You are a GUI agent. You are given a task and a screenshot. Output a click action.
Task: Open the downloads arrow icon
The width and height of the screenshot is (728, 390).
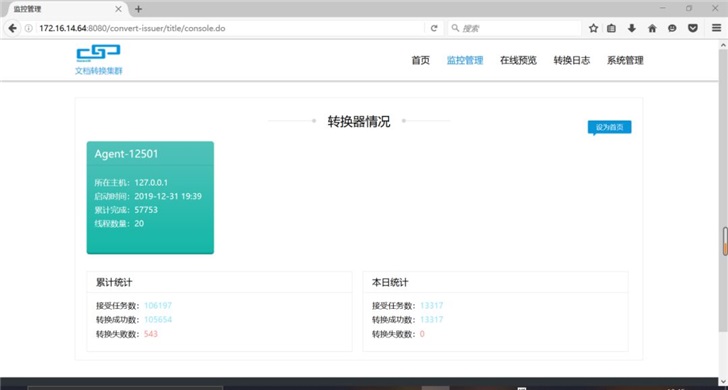(631, 28)
